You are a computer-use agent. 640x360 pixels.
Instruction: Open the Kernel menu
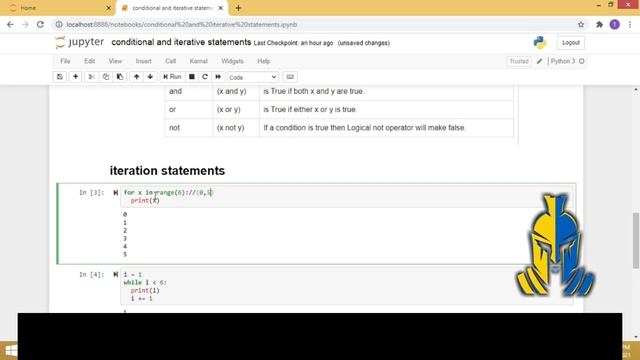pyautogui.click(x=198, y=61)
